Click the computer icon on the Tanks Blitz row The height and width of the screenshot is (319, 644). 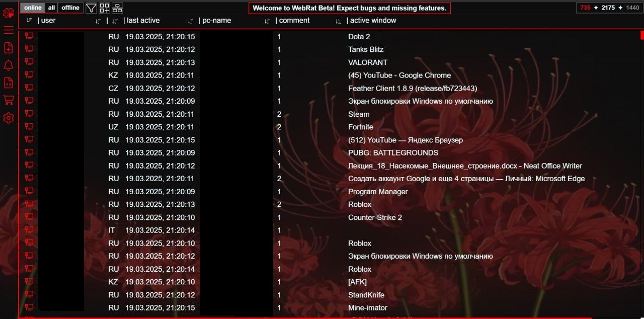coord(29,49)
